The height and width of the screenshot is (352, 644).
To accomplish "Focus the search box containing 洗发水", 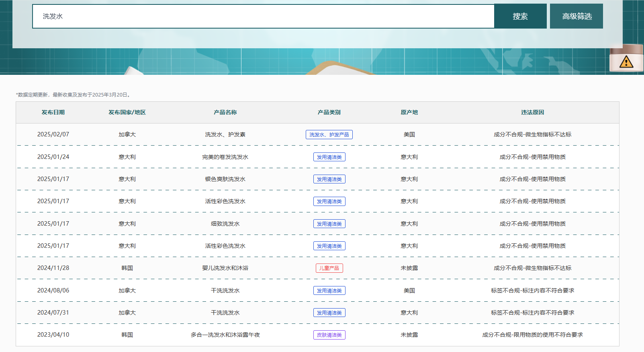I will pos(263,16).
